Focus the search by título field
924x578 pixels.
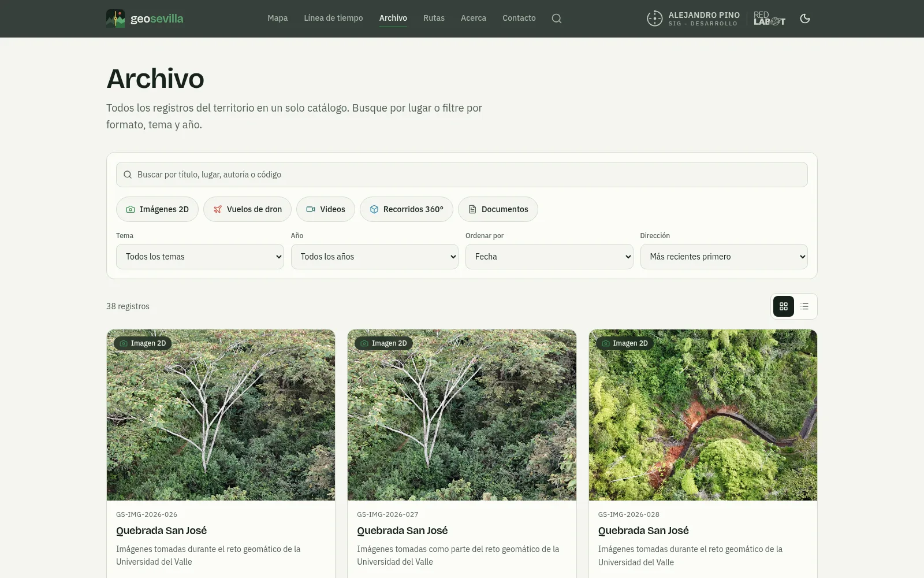462,175
